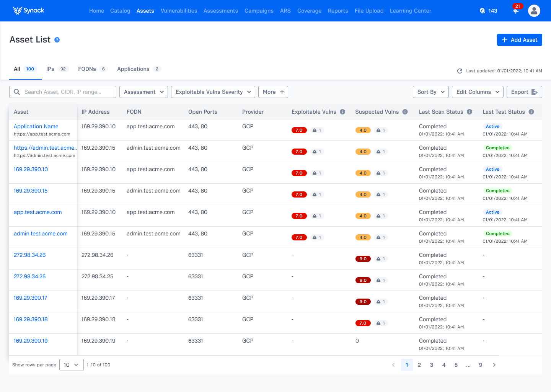This screenshot has height=392, width=551.
Task: Change rows per page dropdown showing 10
Action: pos(71,365)
